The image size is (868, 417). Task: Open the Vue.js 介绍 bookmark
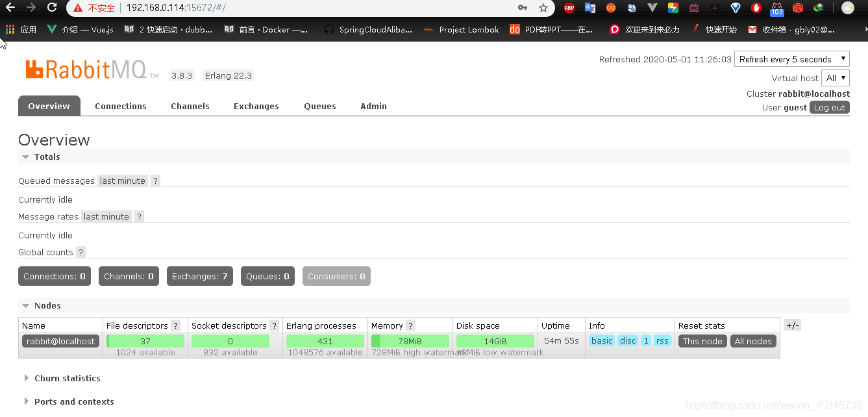coord(81,29)
